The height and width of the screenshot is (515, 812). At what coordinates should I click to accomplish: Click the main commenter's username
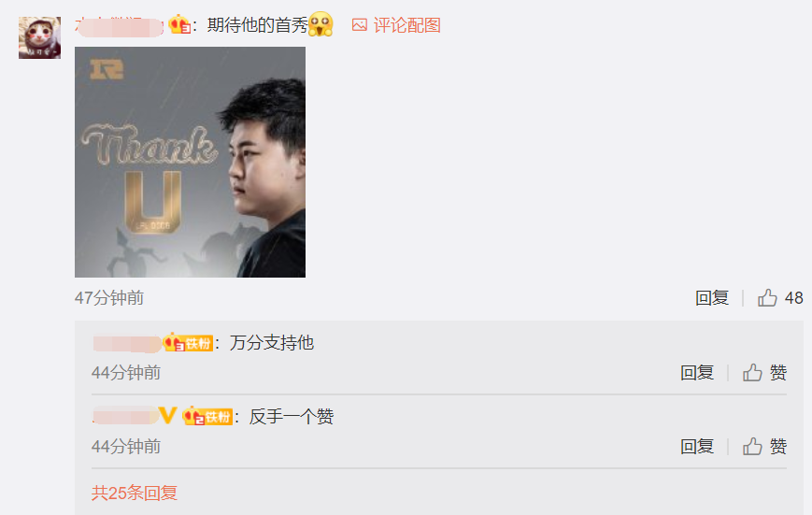click(x=120, y=26)
